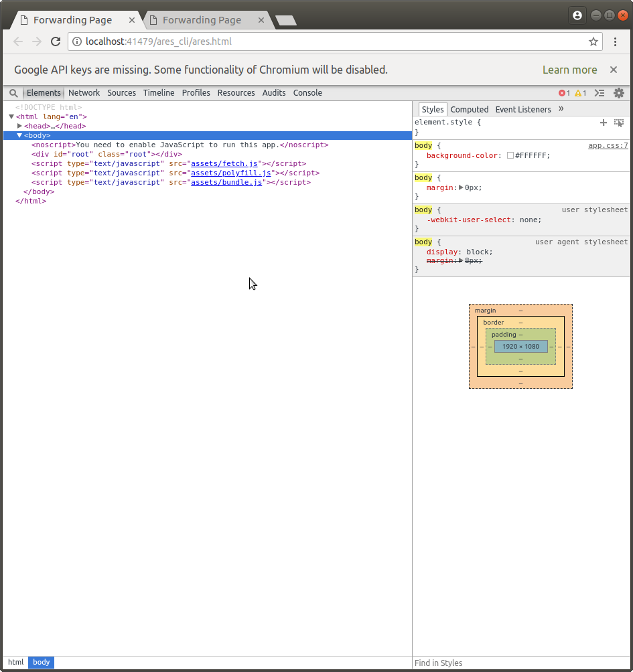Open DevTools settings gear
This screenshot has width=633, height=672.
(x=618, y=93)
